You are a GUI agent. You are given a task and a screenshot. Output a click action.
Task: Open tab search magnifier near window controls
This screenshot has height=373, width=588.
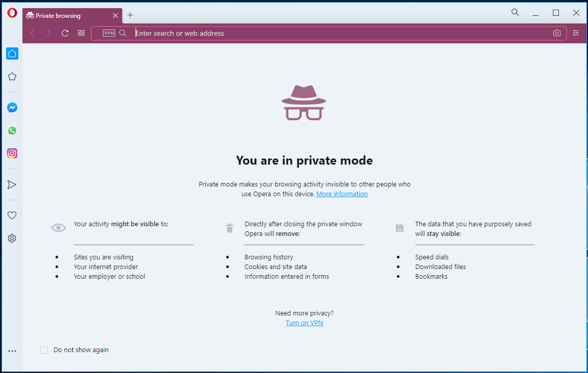[515, 12]
